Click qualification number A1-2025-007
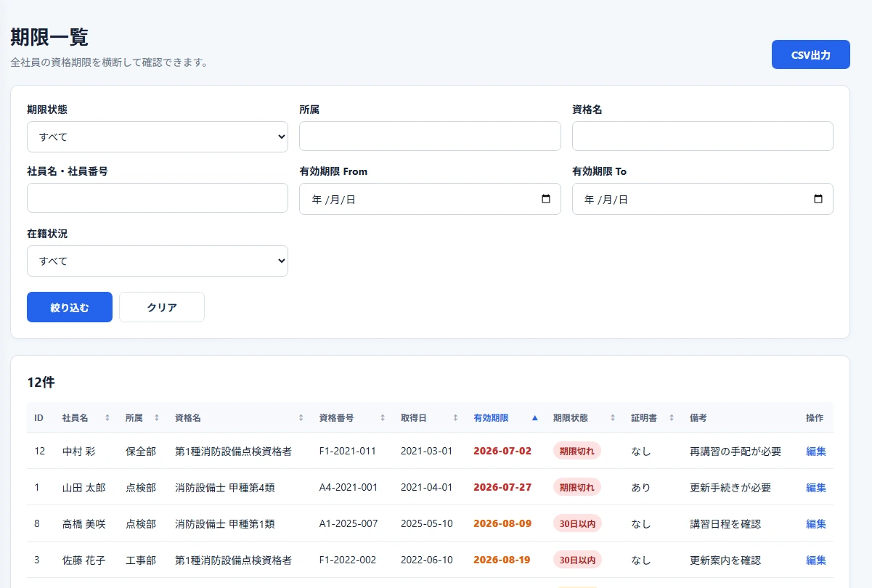The width and height of the screenshot is (872, 588). pos(349,523)
